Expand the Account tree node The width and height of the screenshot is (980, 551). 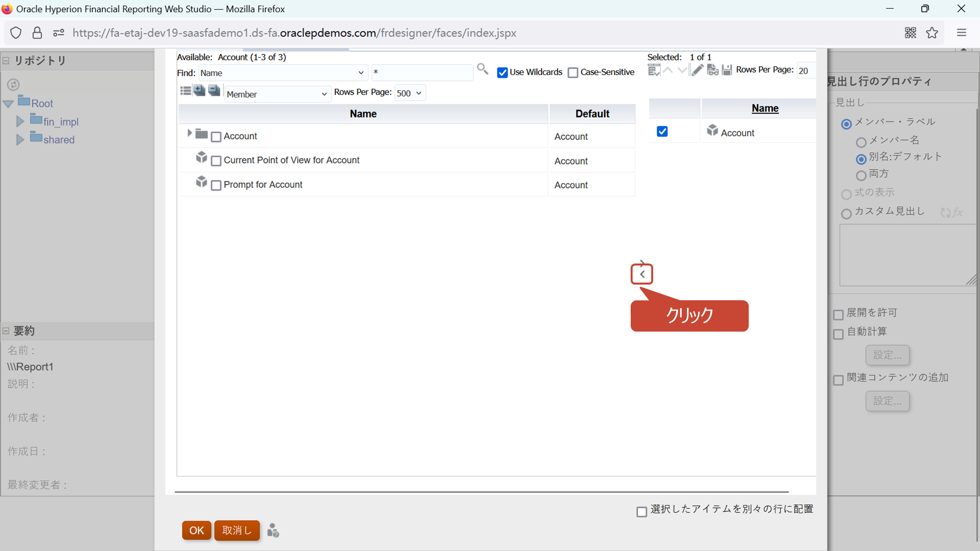(190, 133)
